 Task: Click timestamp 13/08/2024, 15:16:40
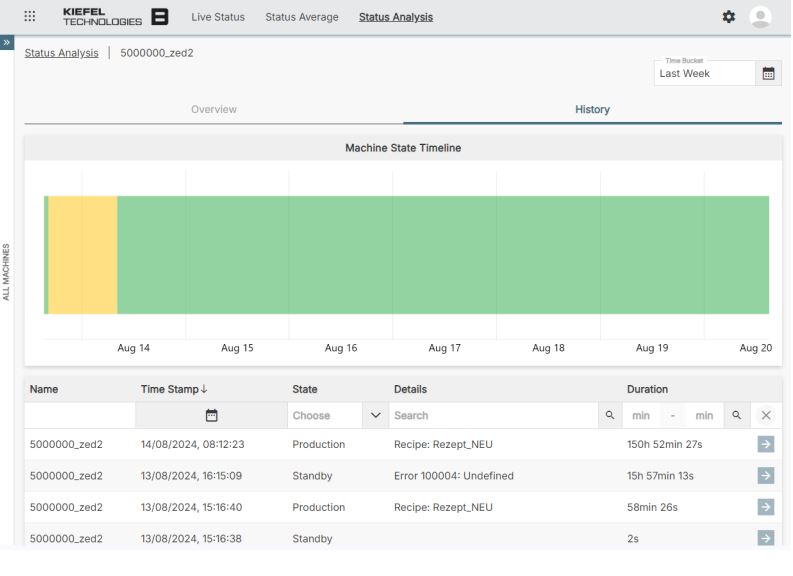(191, 507)
